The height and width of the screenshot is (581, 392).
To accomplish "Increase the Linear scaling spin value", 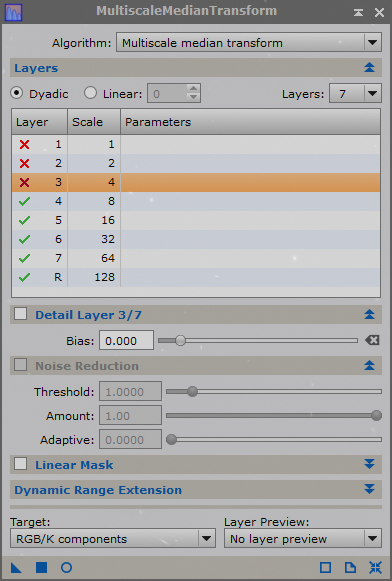I will coord(193,89).
